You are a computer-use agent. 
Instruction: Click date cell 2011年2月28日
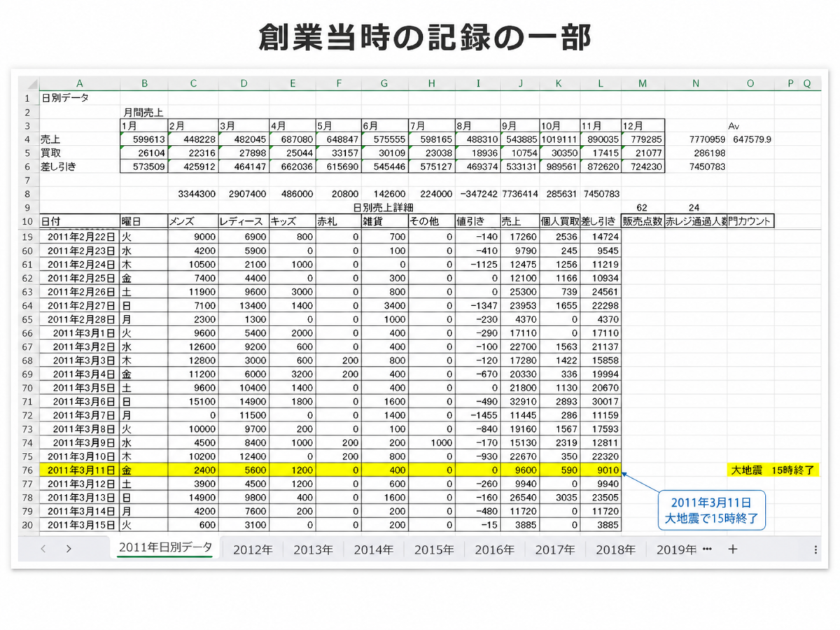coord(80,319)
